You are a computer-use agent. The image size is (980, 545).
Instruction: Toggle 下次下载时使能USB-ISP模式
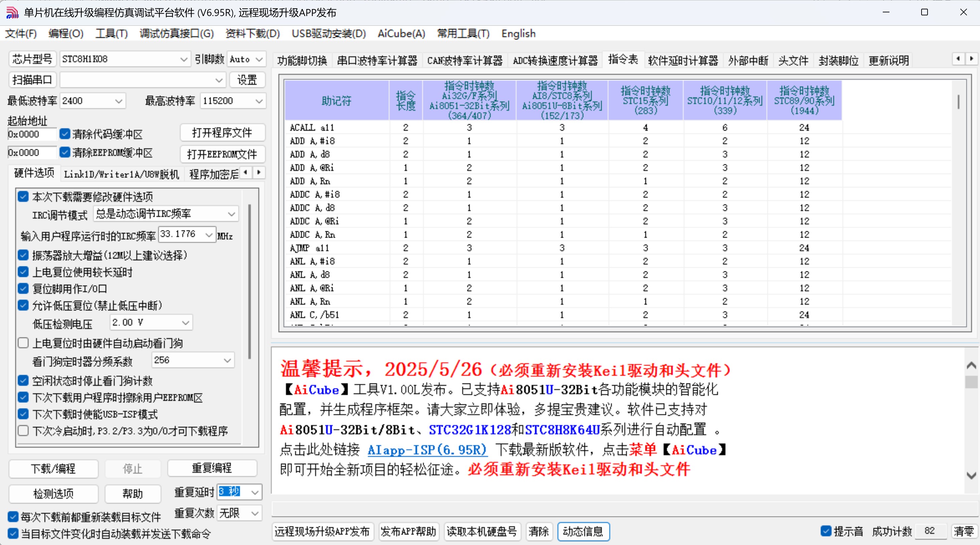(23, 414)
